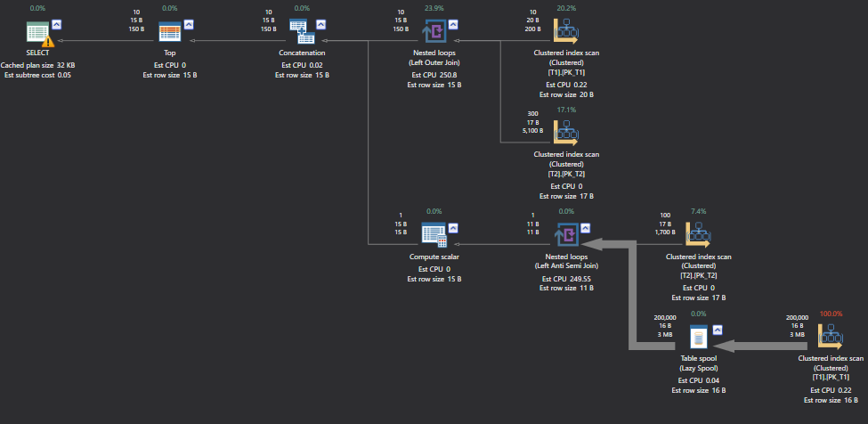Collapse the Left Anti Semi Join details
Screen dimensions: 868x424
(587, 226)
